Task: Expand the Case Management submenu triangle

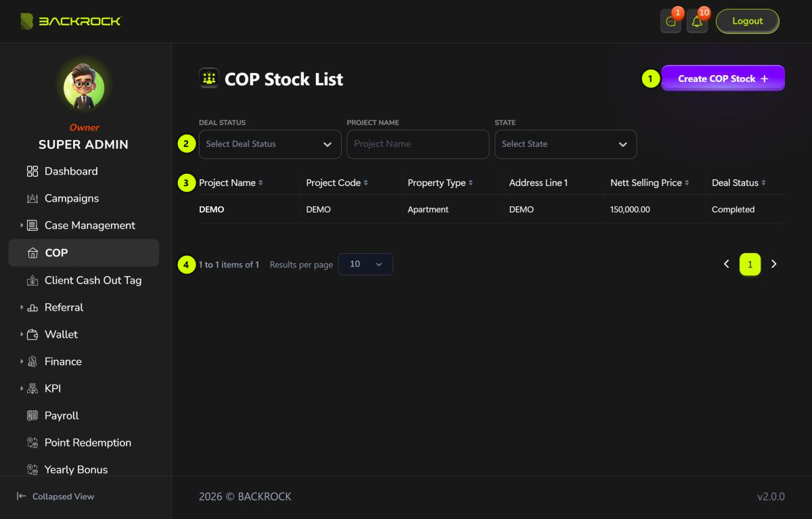Action: pos(22,225)
